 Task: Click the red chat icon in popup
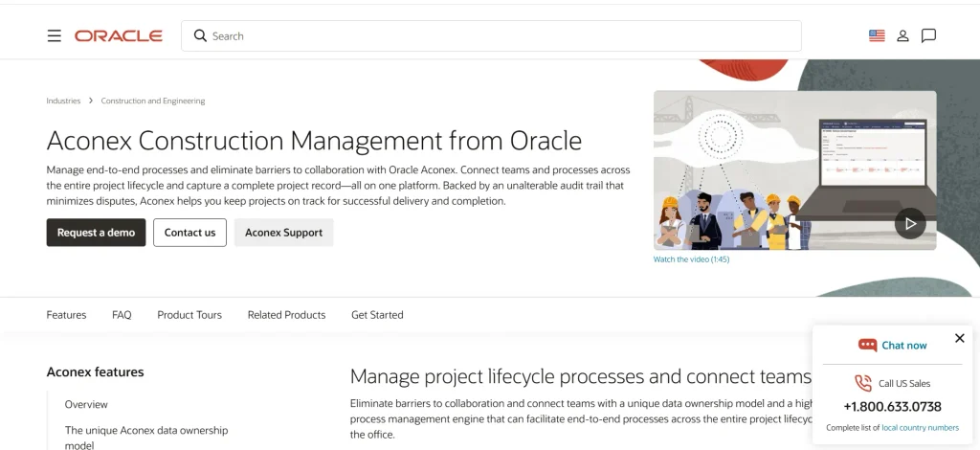(867, 345)
